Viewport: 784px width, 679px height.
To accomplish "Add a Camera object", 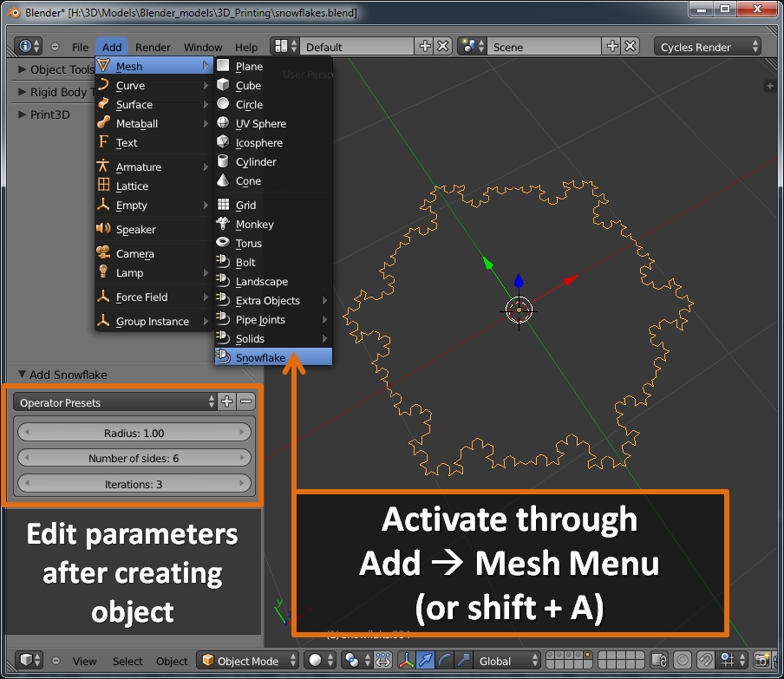I will coord(154,253).
